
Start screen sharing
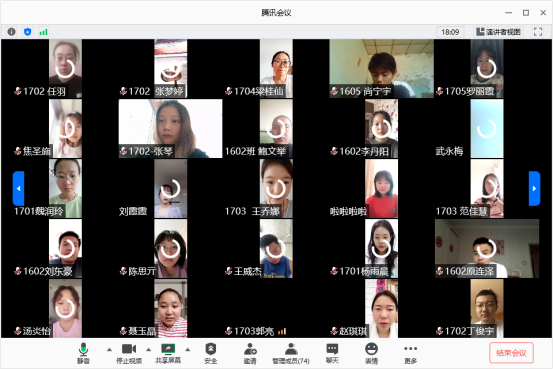pos(168,353)
